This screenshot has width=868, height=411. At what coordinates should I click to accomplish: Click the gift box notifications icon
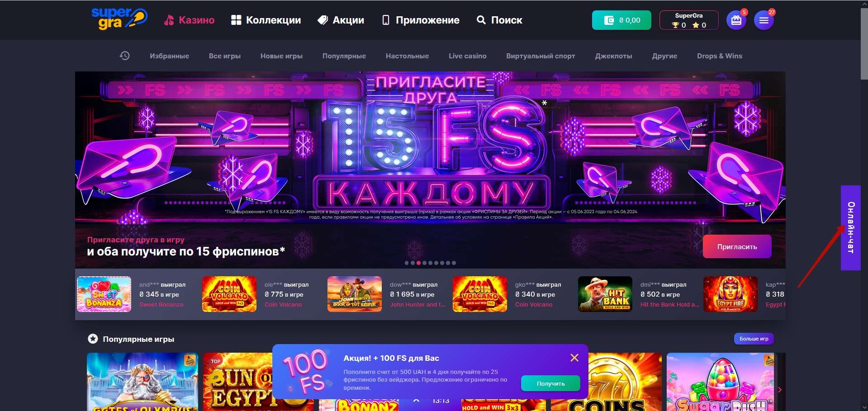(x=736, y=20)
